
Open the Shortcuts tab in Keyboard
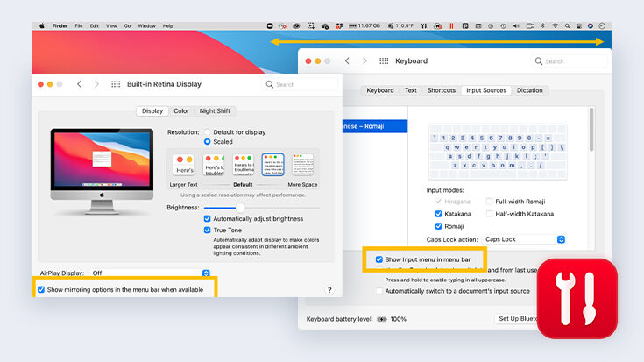tap(441, 90)
